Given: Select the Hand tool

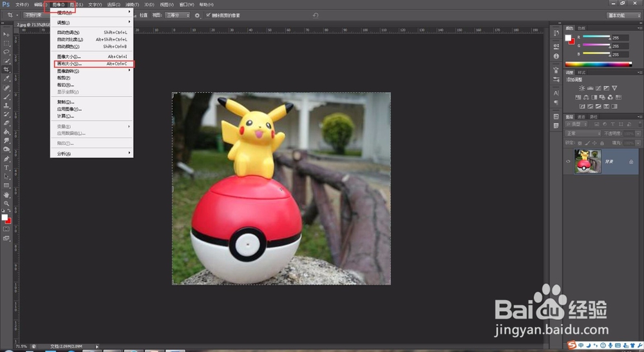Looking at the screenshot, I should click(x=6, y=195).
